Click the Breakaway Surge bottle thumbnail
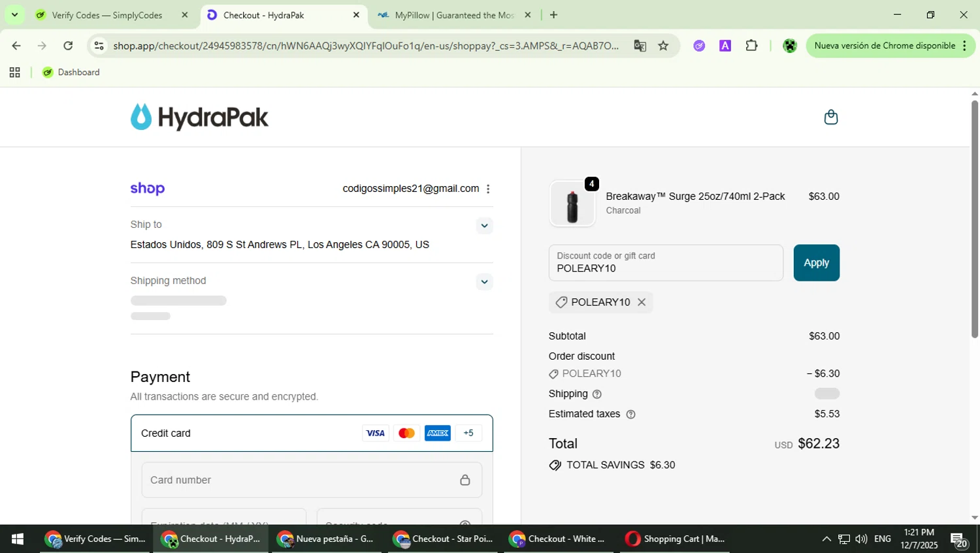This screenshot has height=553, width=980. (x=572, y=204)
